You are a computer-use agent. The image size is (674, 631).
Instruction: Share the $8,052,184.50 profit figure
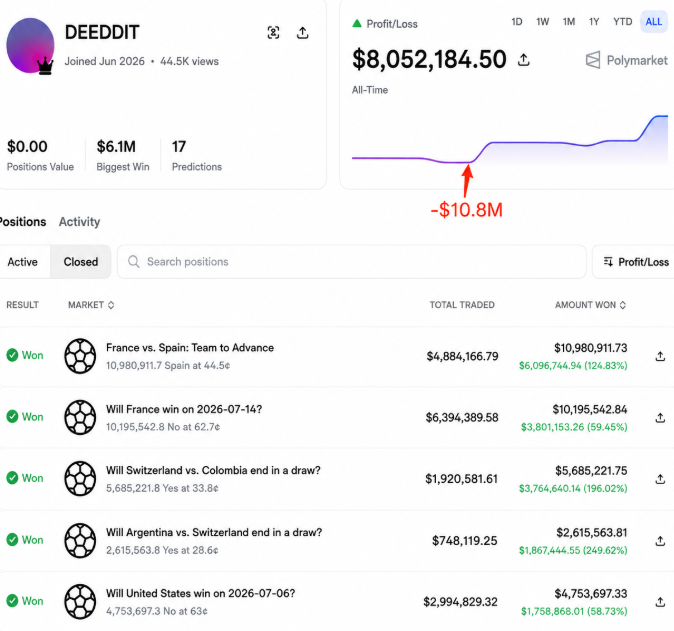524,60
